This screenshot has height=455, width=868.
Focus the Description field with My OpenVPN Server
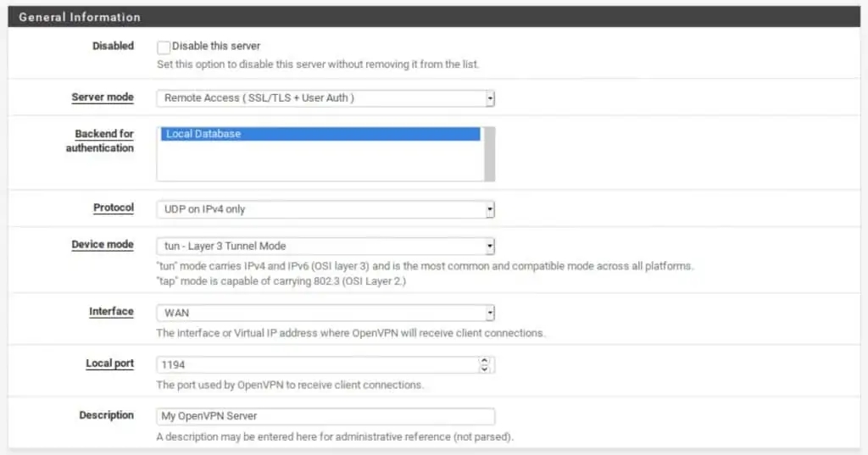click(x=325, y=417)
